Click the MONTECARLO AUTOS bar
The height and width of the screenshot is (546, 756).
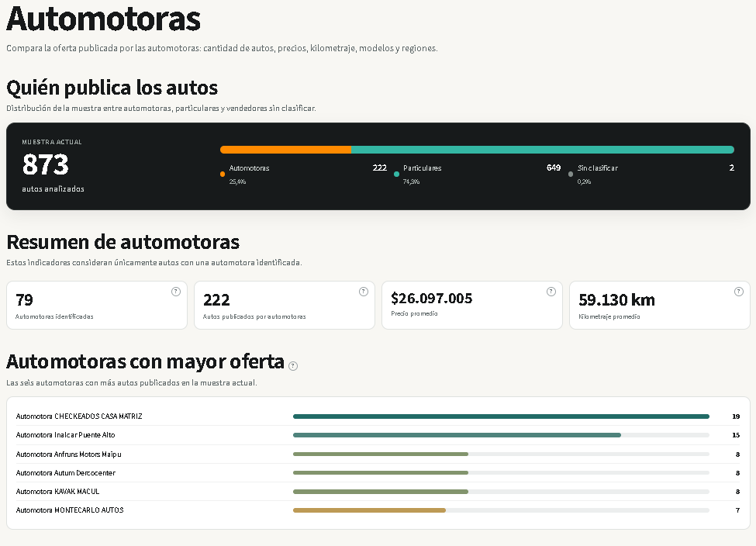pyautogui.click(x=369, y=510)
